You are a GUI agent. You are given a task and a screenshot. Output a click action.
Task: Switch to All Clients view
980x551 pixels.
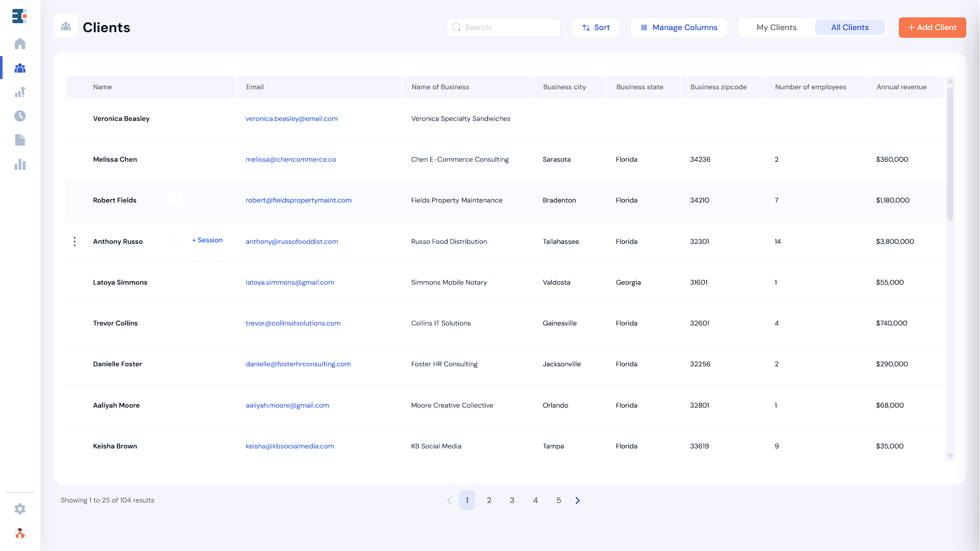click(x=850, y=28)
